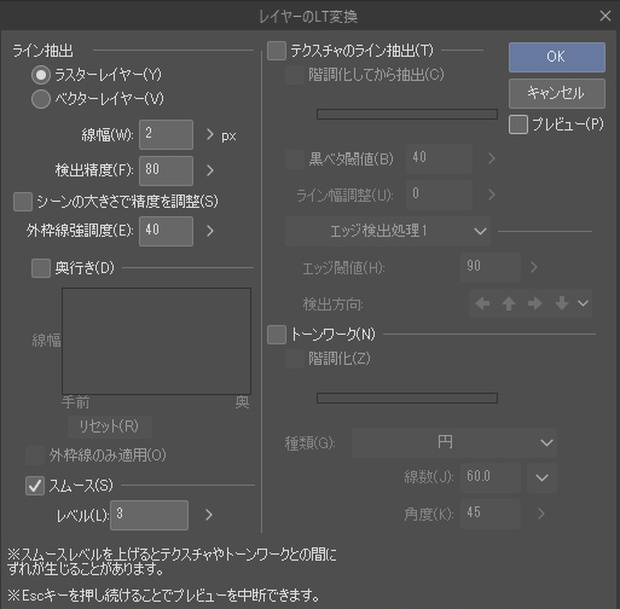
Task: Click the 線幅(W) input field
Action: click(x=166, y=135)
